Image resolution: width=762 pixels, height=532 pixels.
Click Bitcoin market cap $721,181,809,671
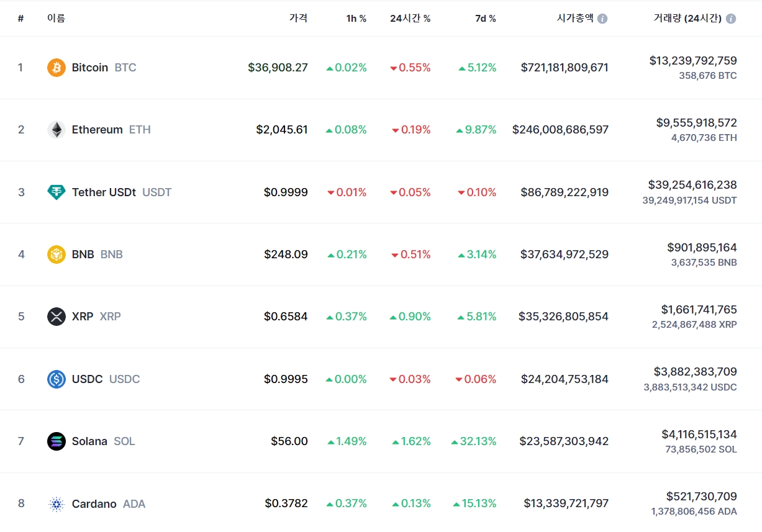pyautogui.click(x=565, y=68)
